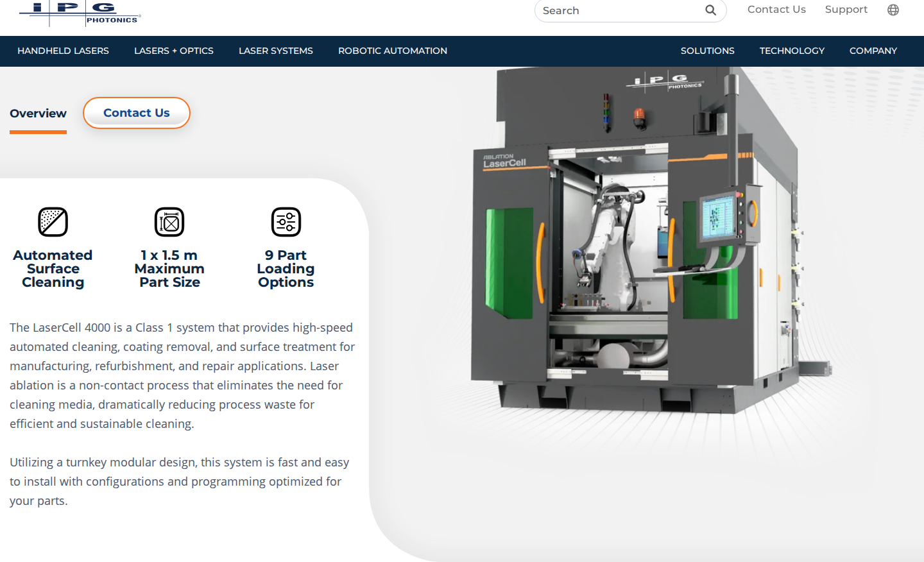924x562 pixels.
Task: Open the Solutions menu
Action: pos(708,51)
